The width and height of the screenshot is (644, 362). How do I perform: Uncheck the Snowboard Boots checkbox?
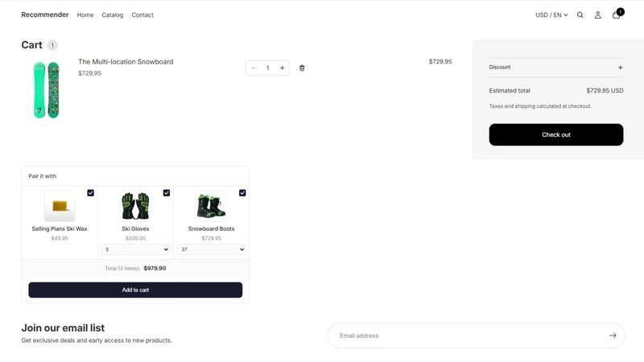point(242,193)
